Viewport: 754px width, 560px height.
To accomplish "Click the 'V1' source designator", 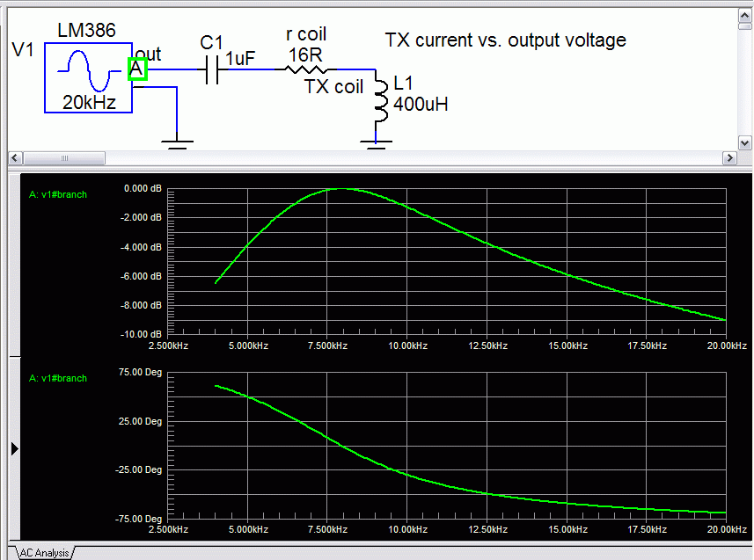I will click(23, 49).
